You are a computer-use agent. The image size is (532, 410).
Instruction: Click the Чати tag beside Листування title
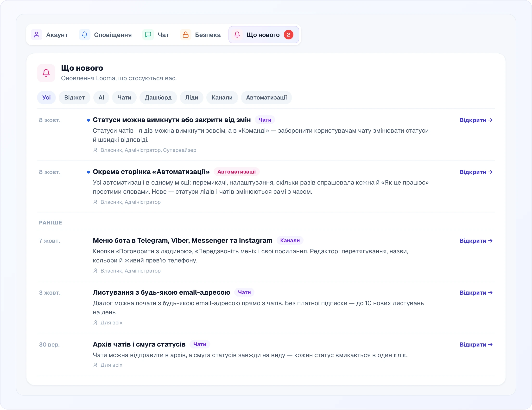[244, 292]
